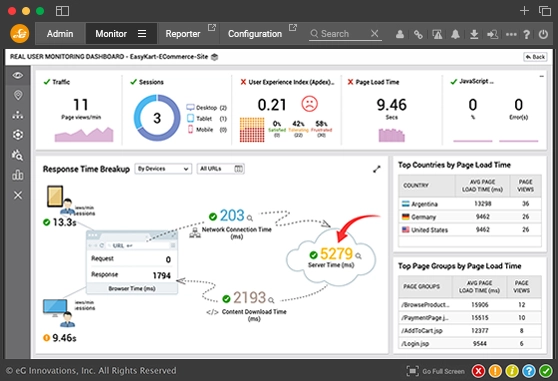The width and height of the screenshot is (558, 381).
Task: Add a new tab with plus icon
Action: click(x=524, y=11)
